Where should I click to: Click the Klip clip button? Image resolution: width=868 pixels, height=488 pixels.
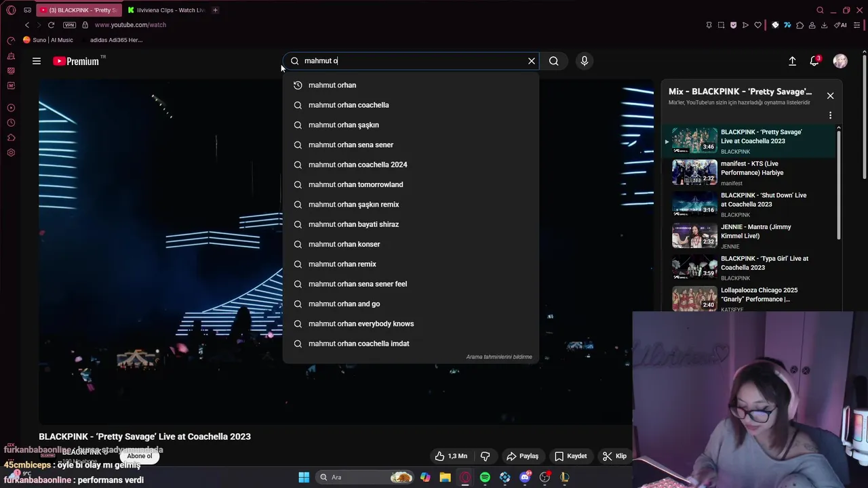point(615,456)
